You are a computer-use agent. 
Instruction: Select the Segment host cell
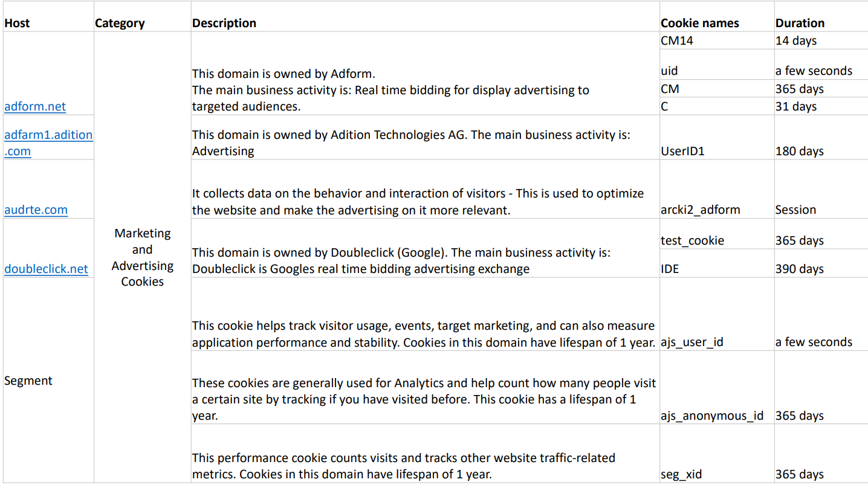pos(48,380)
